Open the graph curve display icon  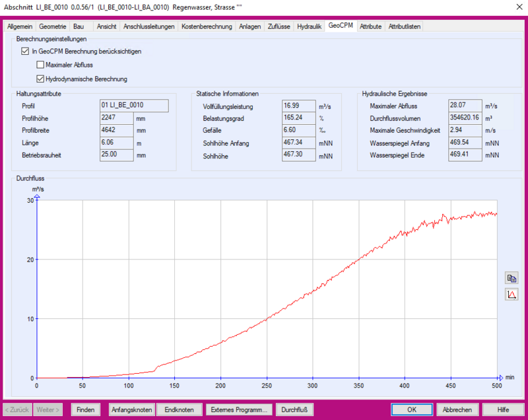click(511, 295)
